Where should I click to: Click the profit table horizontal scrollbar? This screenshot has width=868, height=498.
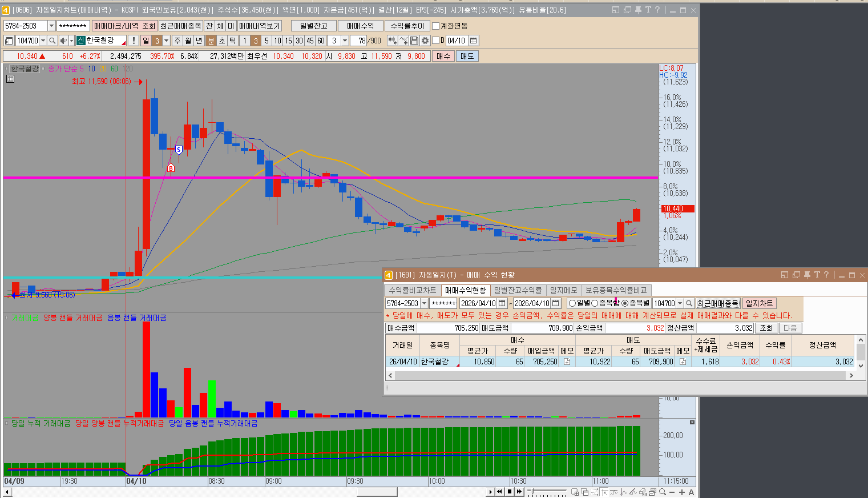pos(621,375)
